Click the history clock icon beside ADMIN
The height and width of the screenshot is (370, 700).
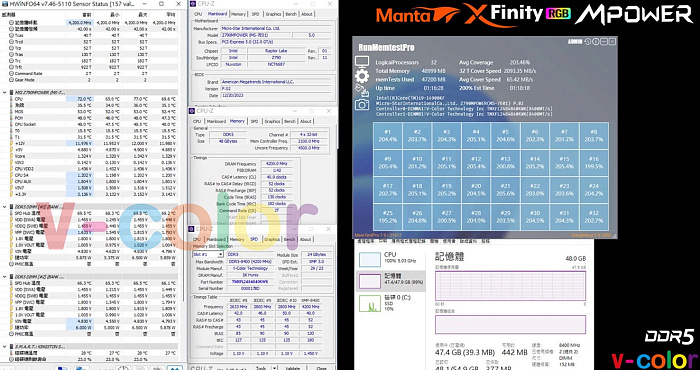[x=588, y=41]
